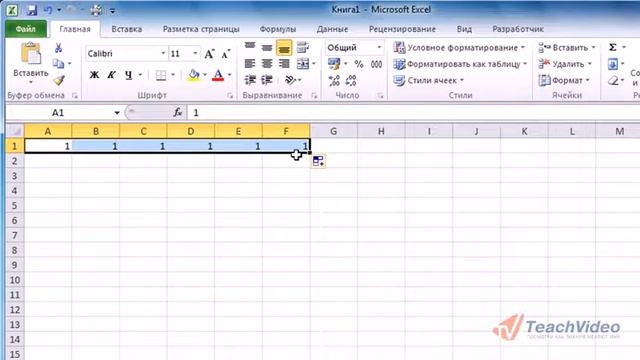The image size is (640, 360).
Task: Toggle underline Ч formatting
Action: click(x=129, y=75)
